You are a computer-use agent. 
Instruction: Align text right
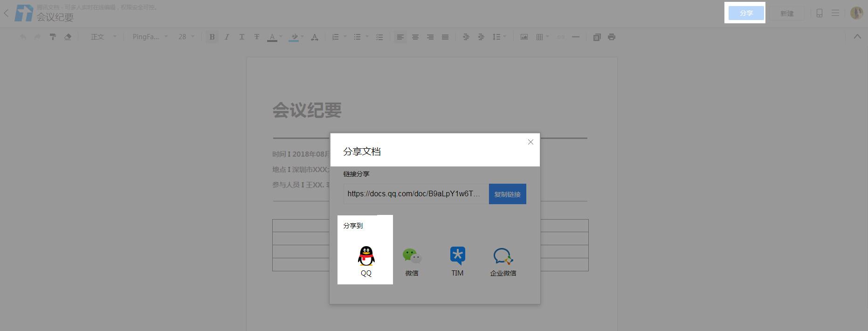[430, 37]
